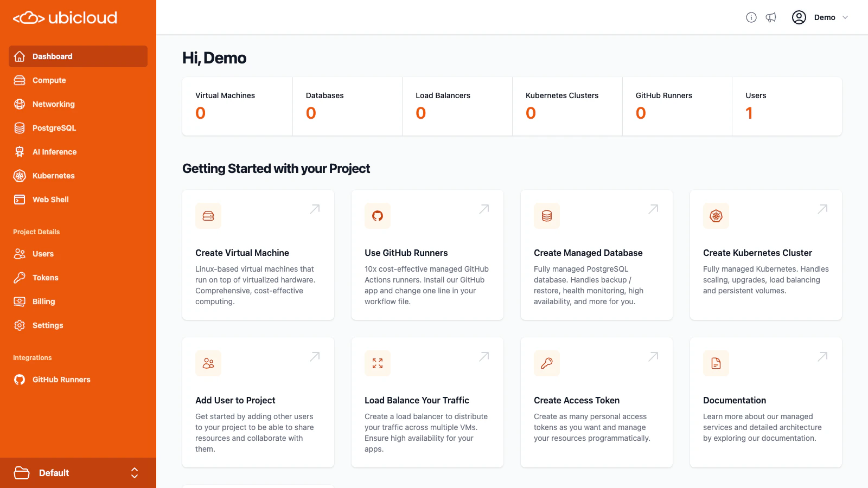Open GitHub Runners count stat
The image size is (868, 488).
677,106
